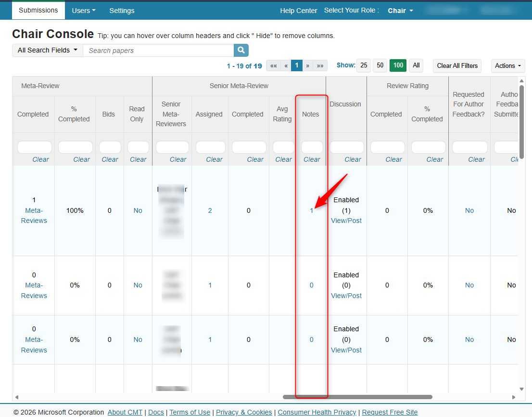Show 50 papers per page
This screenshot has height=417, width=532.
click(x=380, y=65)
